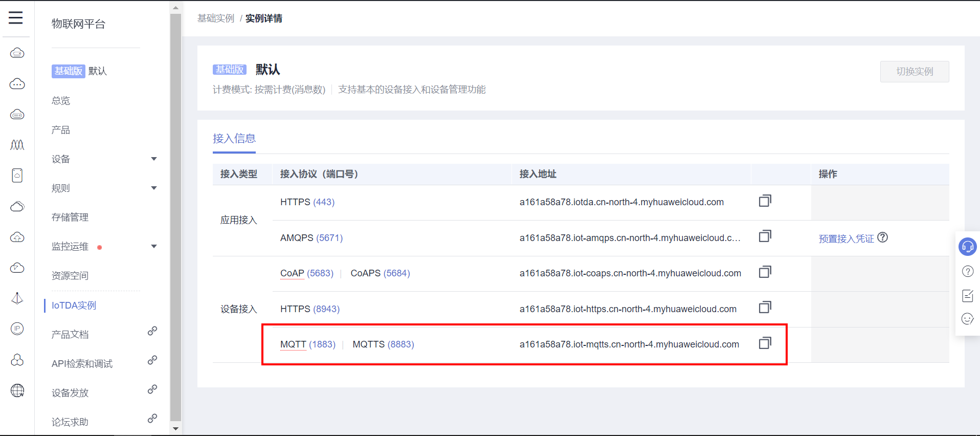The height and width of the screenshot is (436, 980).
Task: Copy the CoAP access address
Action: (765, 272)
